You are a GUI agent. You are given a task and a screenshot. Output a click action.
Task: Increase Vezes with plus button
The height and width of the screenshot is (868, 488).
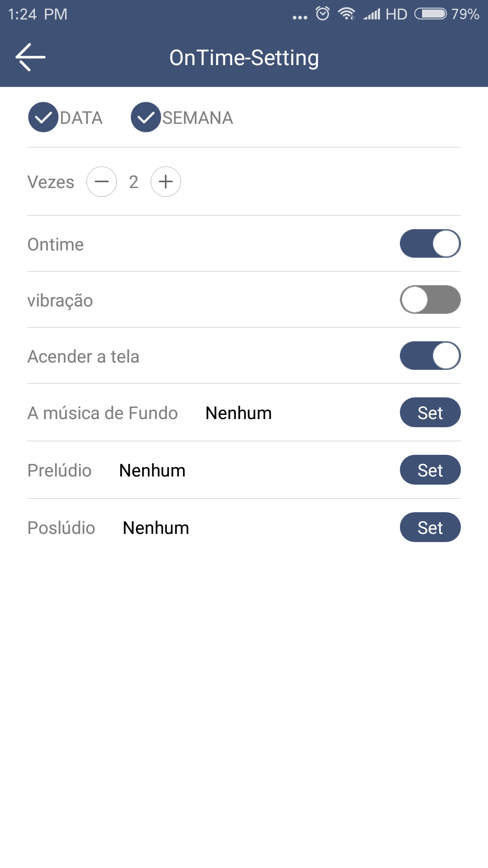pyautogui.click(x=166, y=182)
